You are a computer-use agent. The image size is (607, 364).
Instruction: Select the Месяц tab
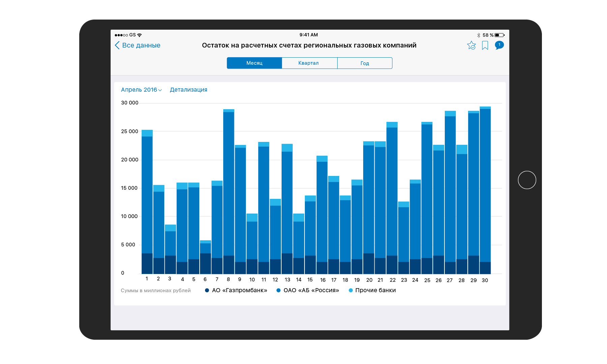tap(254, 63)
